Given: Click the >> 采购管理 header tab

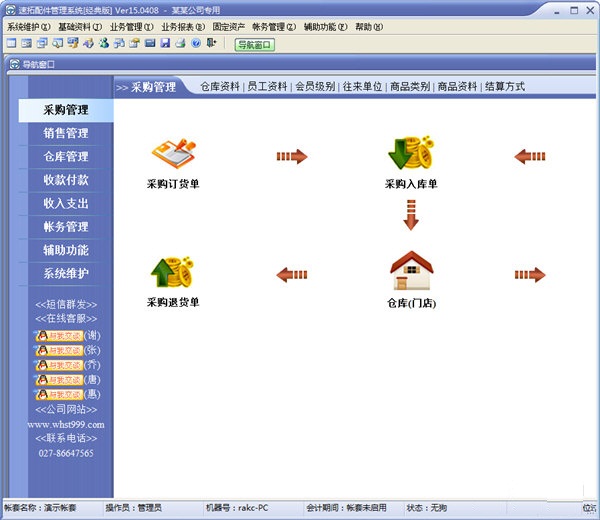Looking at the screenshot, I should click(x=146, y=87).
